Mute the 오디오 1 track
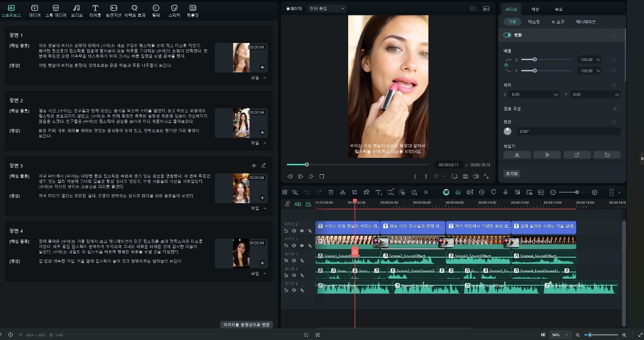Viewport: 644px width, 340px height. (x=294, y=260)
